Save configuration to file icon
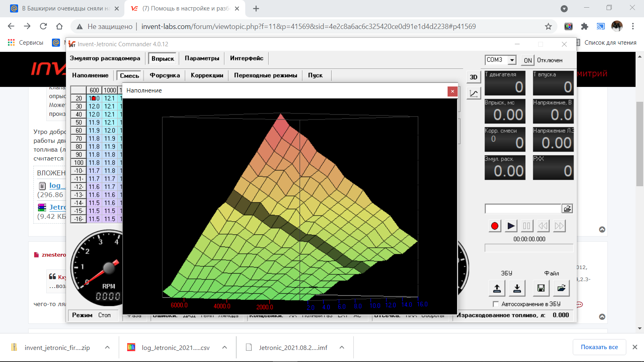This screenshot has height=362, width=644. [x=541, y=288]
